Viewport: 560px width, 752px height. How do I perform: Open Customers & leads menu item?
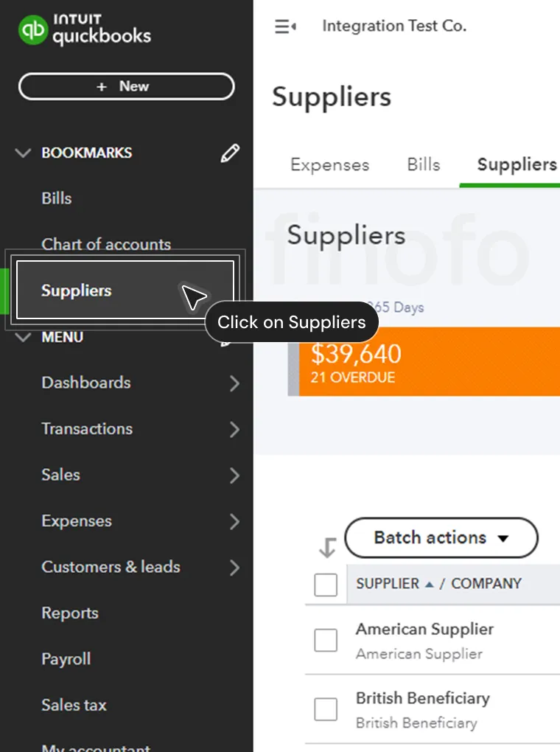point(111,567)
